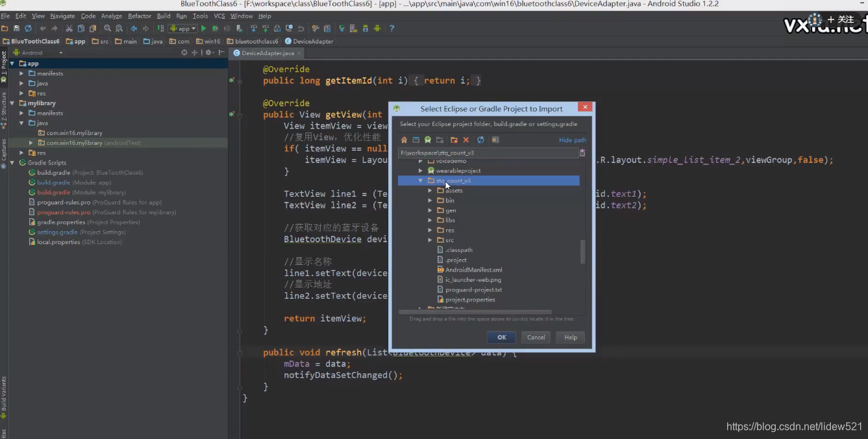This screenshot has height=439, width=868.
Task: Click the green Run app icon
Action: coord(203,29)
